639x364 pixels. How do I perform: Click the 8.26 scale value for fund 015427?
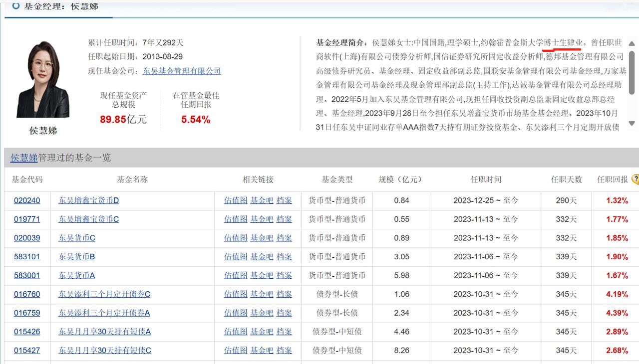click(x=401, y=351)
